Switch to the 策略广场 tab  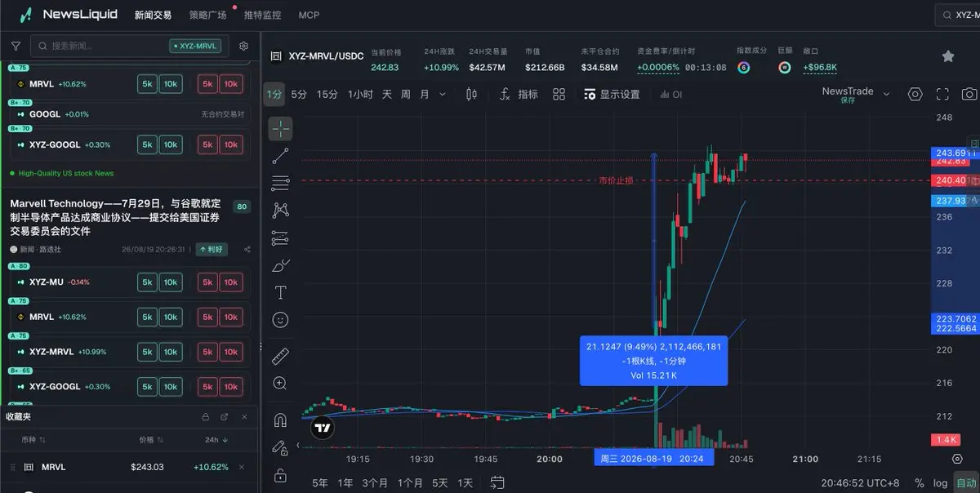(207, 15)
